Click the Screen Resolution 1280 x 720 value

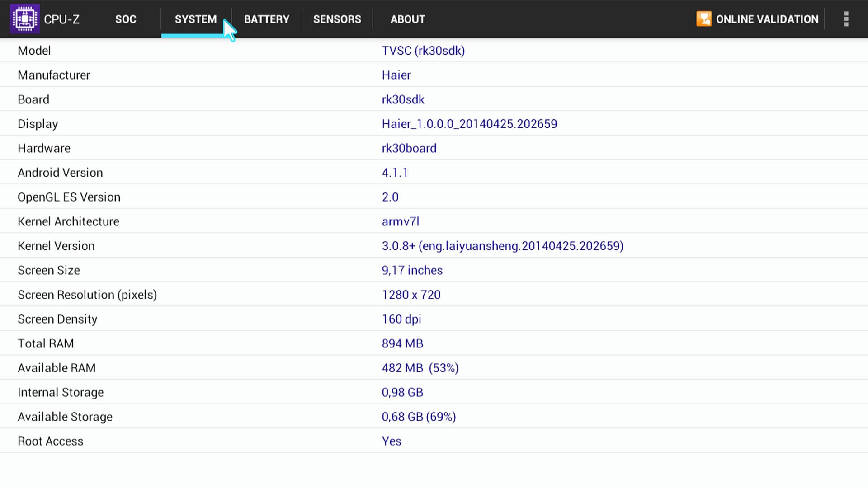point(410,295)
